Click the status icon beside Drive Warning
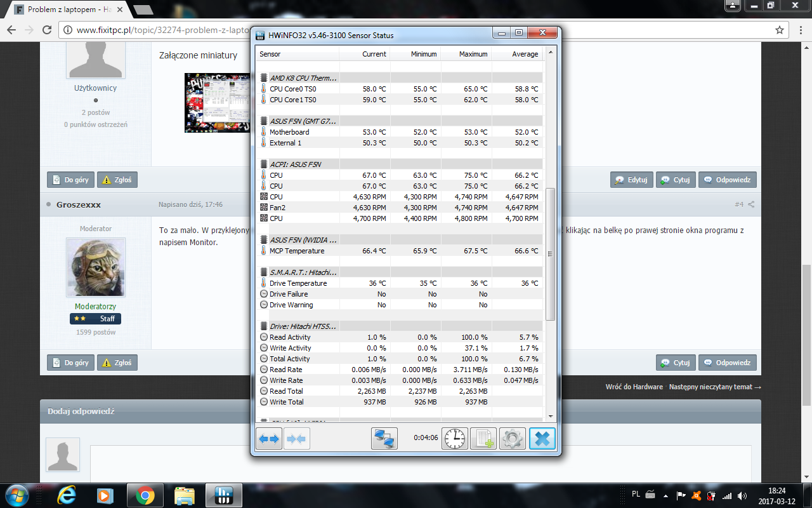Image resolution: width=812 pixels, height=508 pixels. coord(264,305)
